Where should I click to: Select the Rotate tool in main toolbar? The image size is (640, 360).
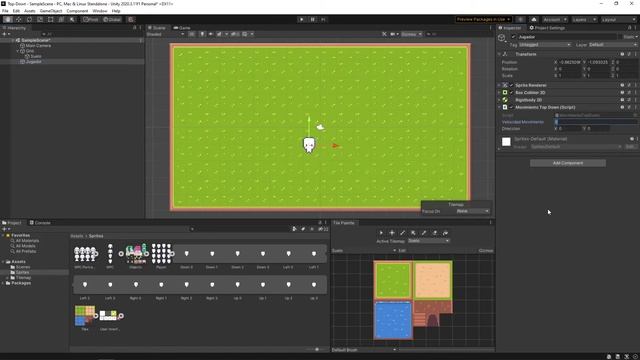click(x=29, y=19)
